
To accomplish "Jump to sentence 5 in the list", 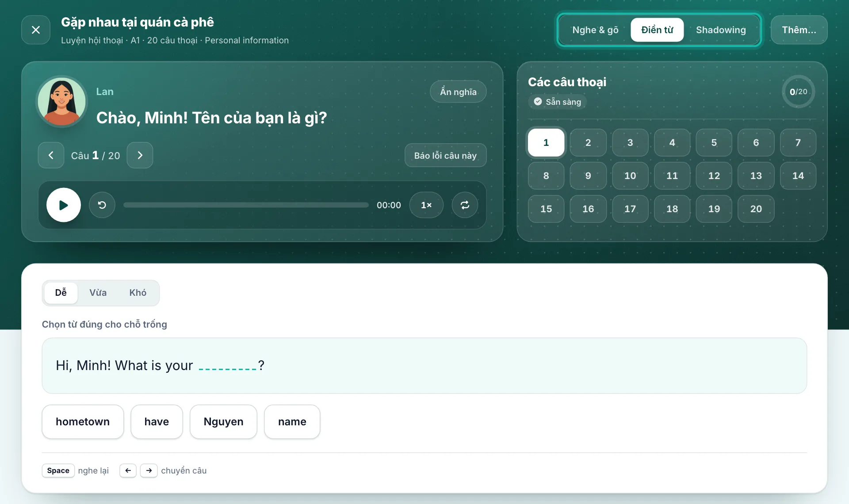I will pyautogui.click(x=714, y=142).
